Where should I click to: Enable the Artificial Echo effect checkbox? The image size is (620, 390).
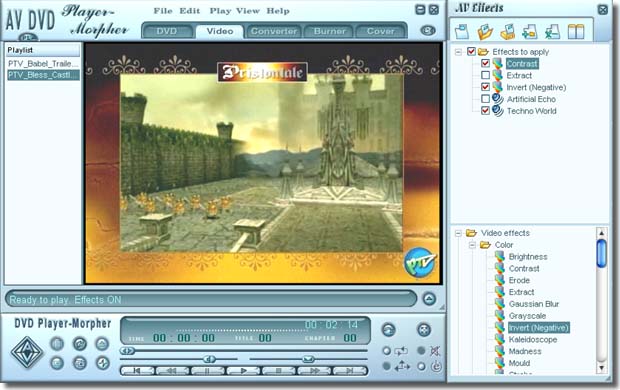[485, 98]
